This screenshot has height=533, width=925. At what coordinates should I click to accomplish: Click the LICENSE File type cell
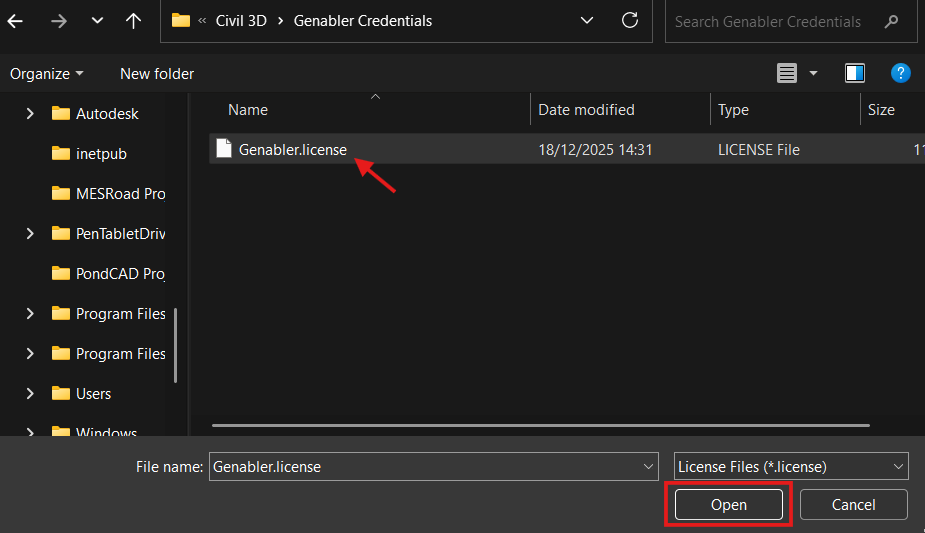[x=759, y=150]
